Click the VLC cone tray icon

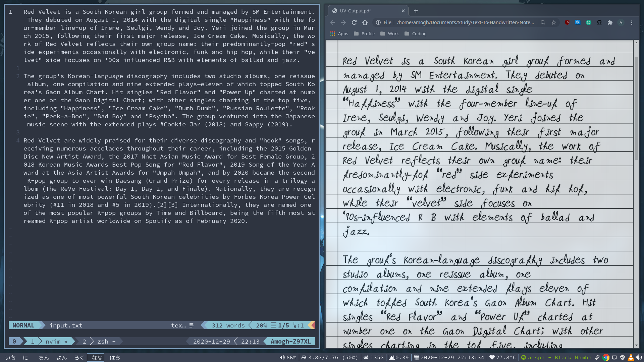pyautogui.click(x=631, y=357)
